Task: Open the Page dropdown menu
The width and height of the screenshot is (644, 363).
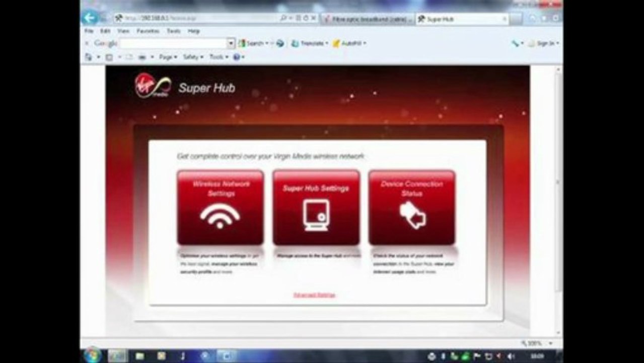Action: tap(168, 57)
